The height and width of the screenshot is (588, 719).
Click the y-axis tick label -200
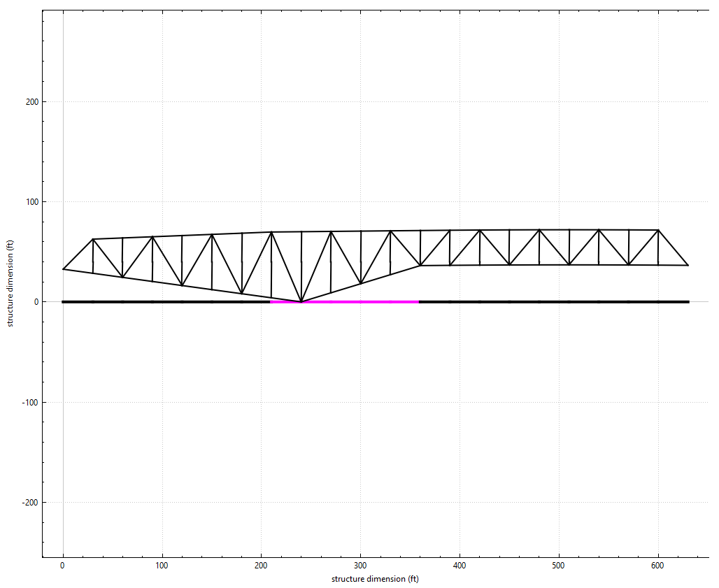30,503
